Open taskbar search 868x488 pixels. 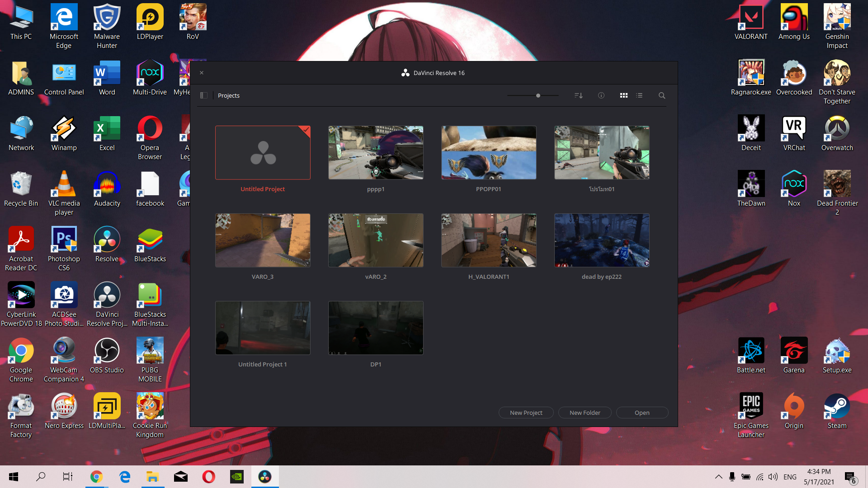click(41, 477)
